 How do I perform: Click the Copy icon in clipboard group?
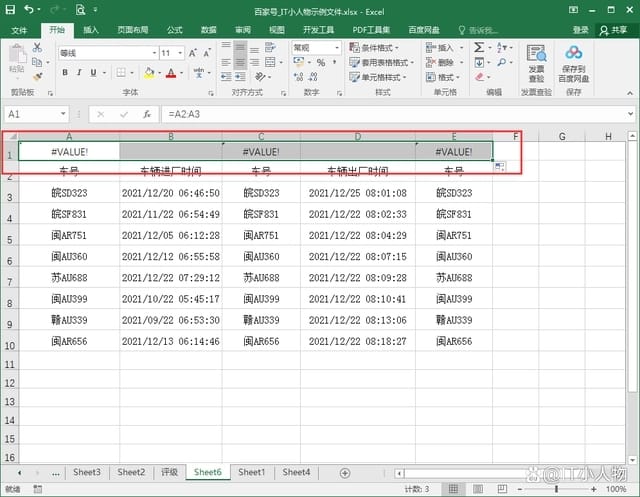tap(37, 62)
